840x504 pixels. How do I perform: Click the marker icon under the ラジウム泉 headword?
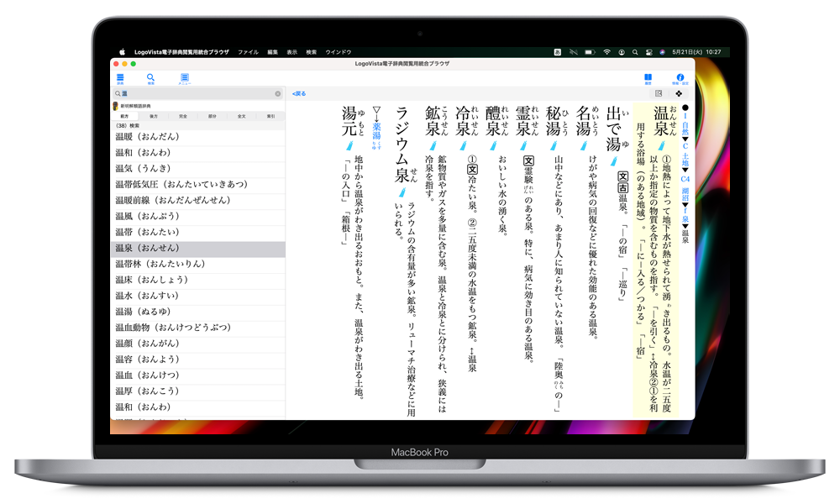click(x=403, y=192)
